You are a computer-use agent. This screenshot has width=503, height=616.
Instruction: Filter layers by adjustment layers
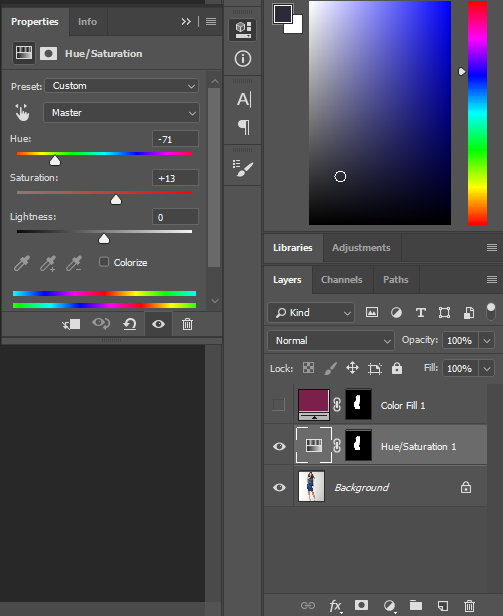click(396, 313)
